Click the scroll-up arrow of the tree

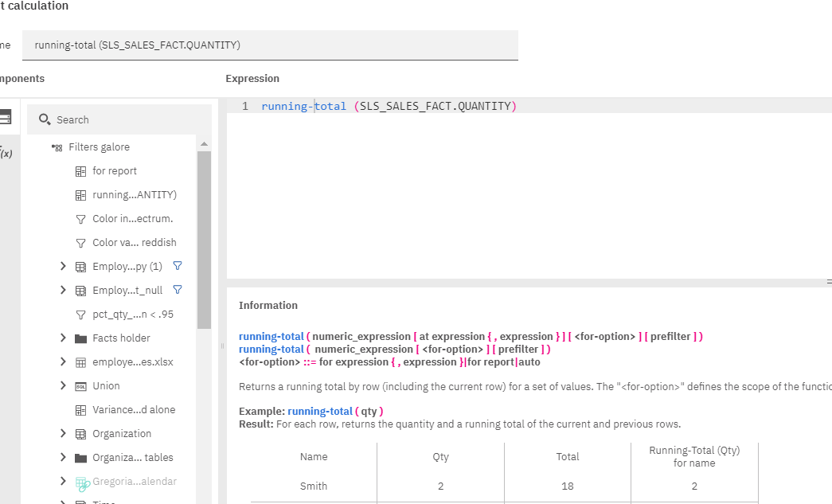[205, 144]
